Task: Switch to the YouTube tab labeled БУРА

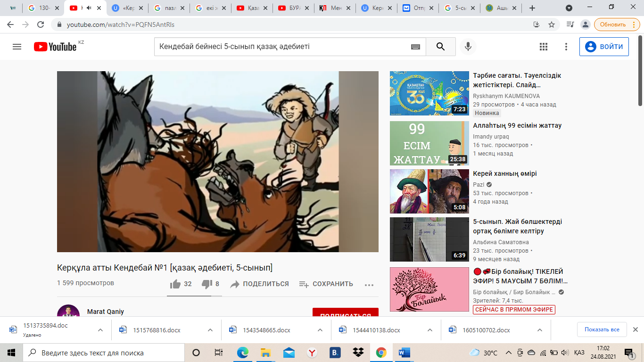Action: 294,8
